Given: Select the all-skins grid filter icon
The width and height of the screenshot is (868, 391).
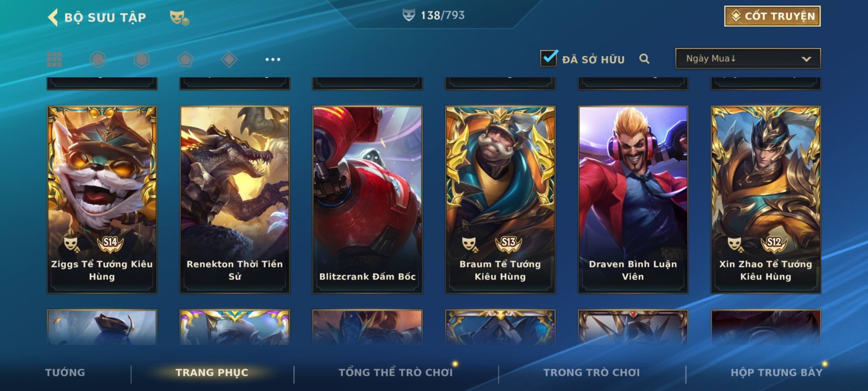Looking at the screenshot, I should 54,59.
